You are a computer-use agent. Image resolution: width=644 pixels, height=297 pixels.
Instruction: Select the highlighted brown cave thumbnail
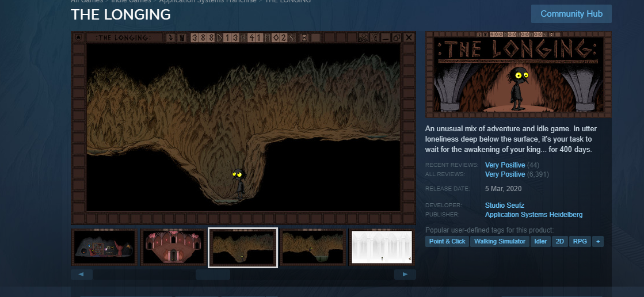pyautogui.click(x=243, y=247)
